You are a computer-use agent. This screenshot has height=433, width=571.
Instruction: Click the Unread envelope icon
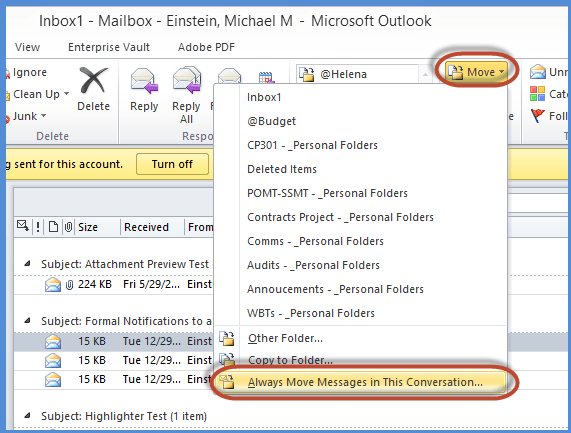coord(537,72)
